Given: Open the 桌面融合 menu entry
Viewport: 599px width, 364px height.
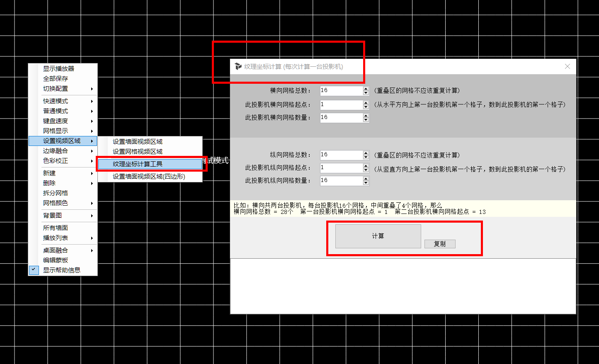Looking at the screenshot, I should (63, 250).
